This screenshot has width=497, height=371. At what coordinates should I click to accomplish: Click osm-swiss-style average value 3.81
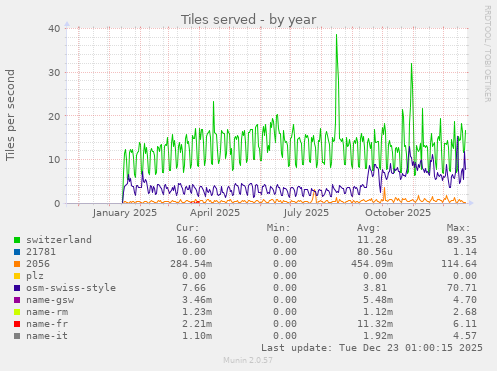pyautogui.click(x=375, y=288)
